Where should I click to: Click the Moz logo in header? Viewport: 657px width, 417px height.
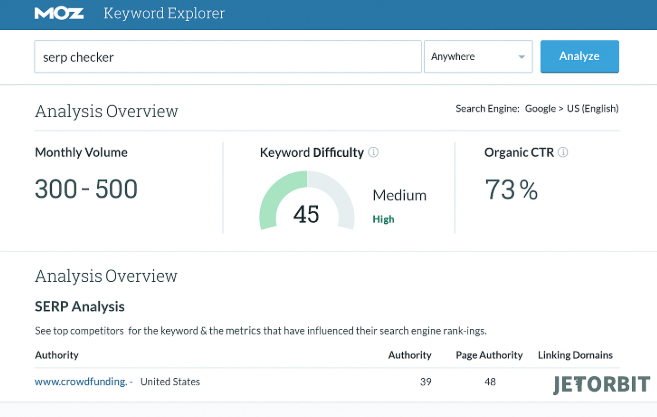(59, 13)
